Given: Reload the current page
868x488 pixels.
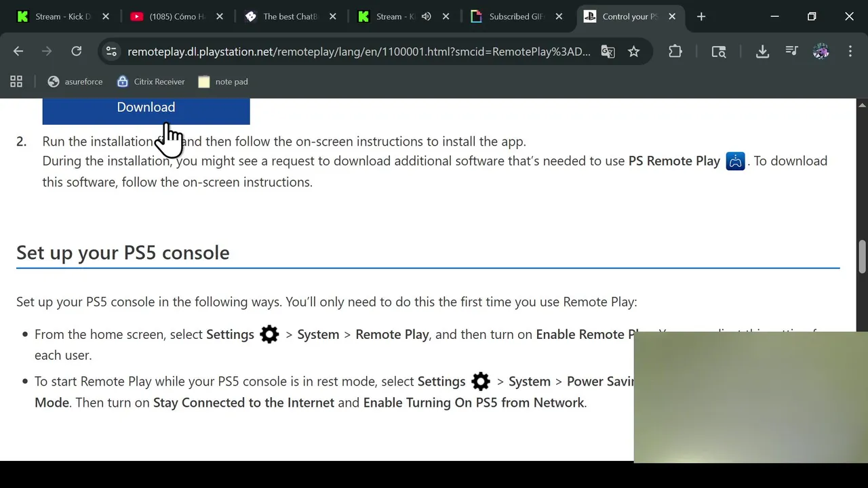Looking at the screenshot, I should coord(76,52).
